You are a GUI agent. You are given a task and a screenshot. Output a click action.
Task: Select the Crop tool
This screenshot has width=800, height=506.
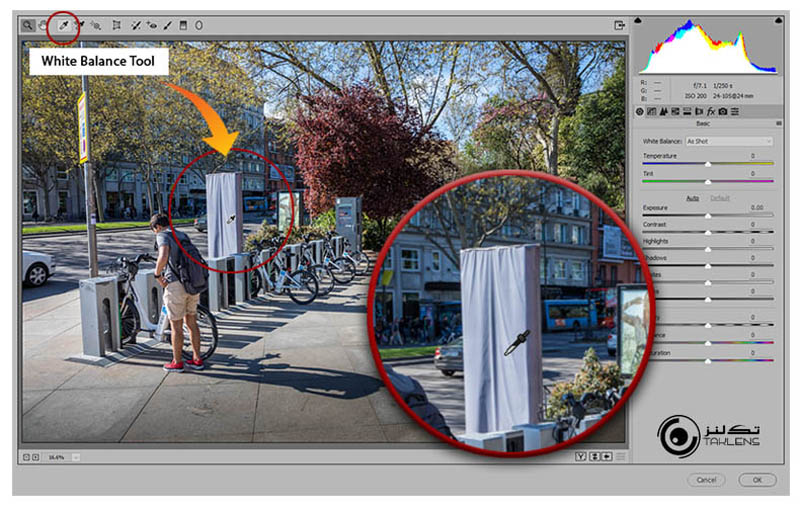pos(117,25)
